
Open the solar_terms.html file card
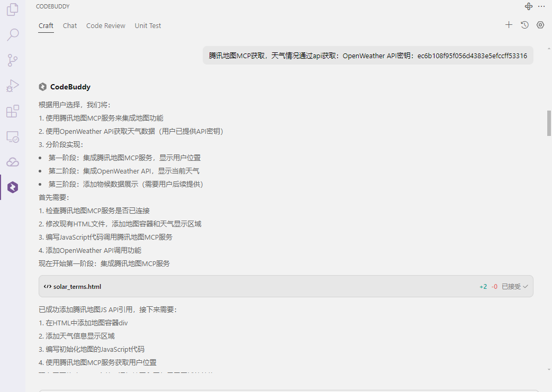(286, 286)
